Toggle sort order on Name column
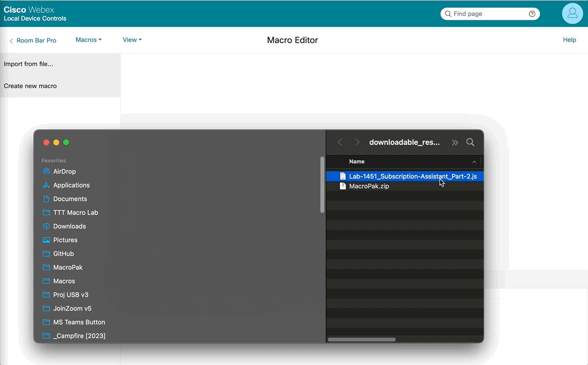The width and height of the screenshot is (588, 365). [x=474, y=162]
